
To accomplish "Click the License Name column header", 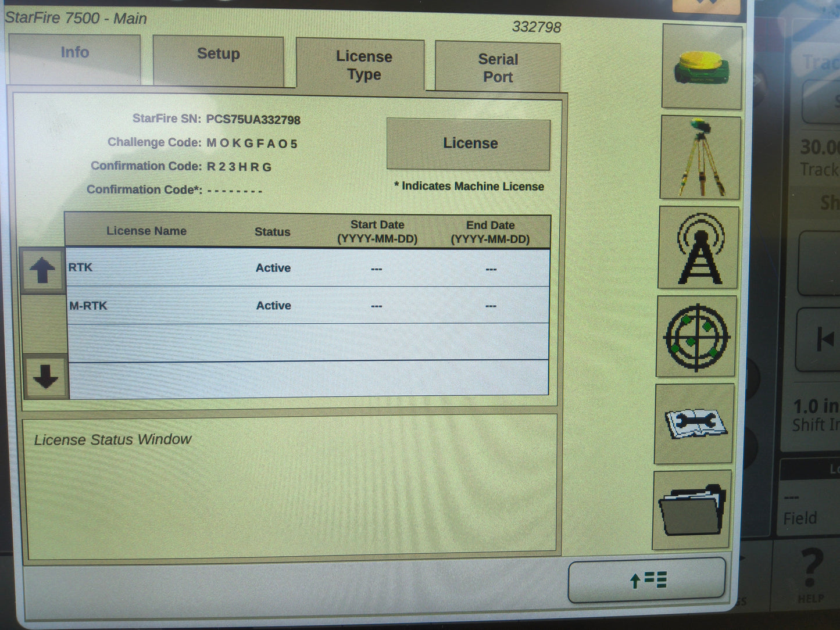I will pyautogui.click(x=146, y=231).
